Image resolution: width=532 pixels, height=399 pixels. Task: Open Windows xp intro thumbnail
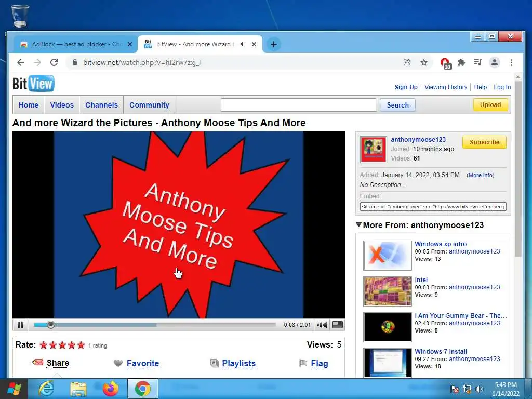point(388,256)
